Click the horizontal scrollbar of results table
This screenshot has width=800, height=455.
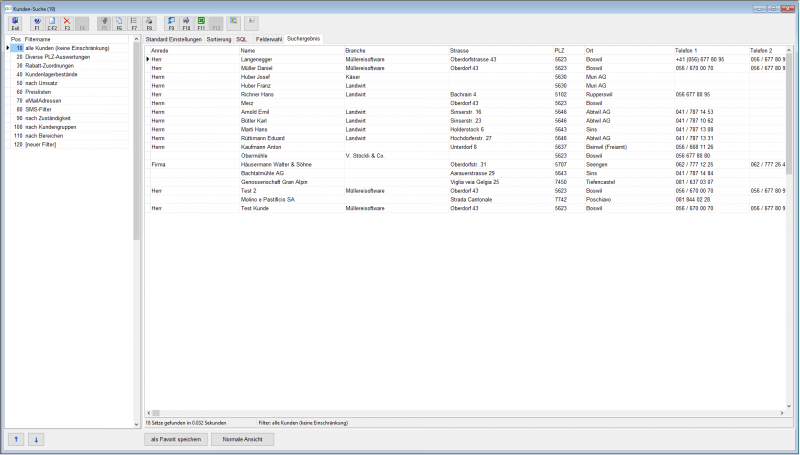[465, 413]
